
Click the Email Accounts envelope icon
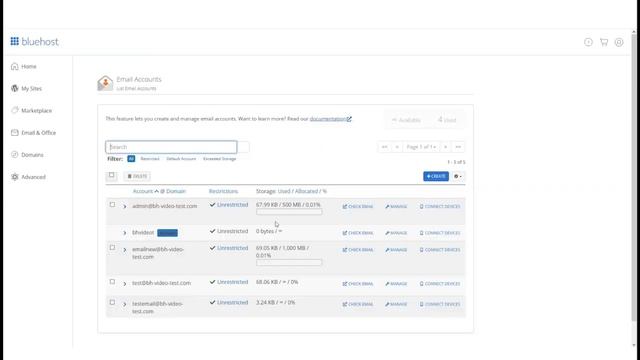105,83
